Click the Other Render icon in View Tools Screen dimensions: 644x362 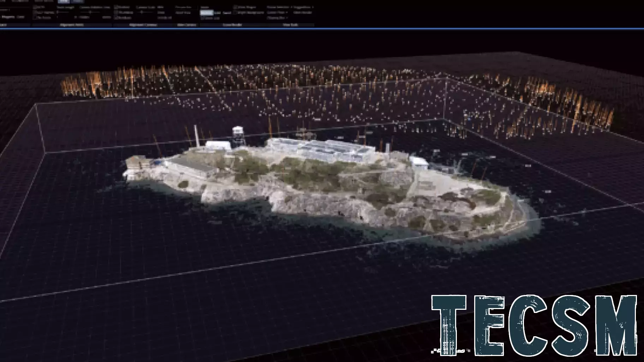pyautogui.click(x=303, y=13)
